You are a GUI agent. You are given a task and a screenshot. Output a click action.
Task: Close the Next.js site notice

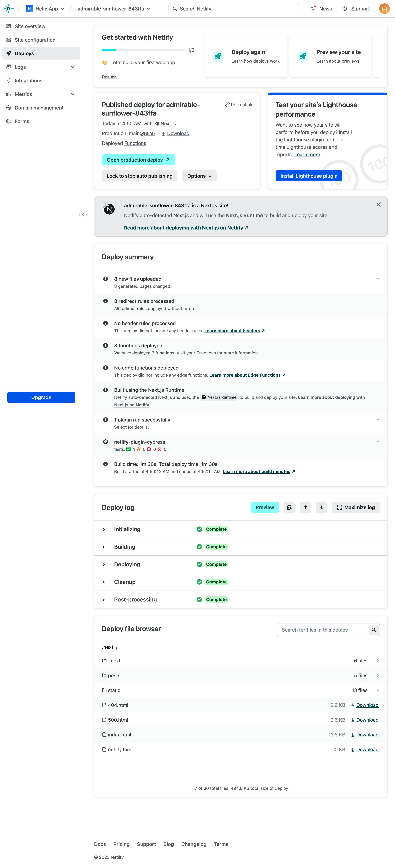tap(378, 205)
